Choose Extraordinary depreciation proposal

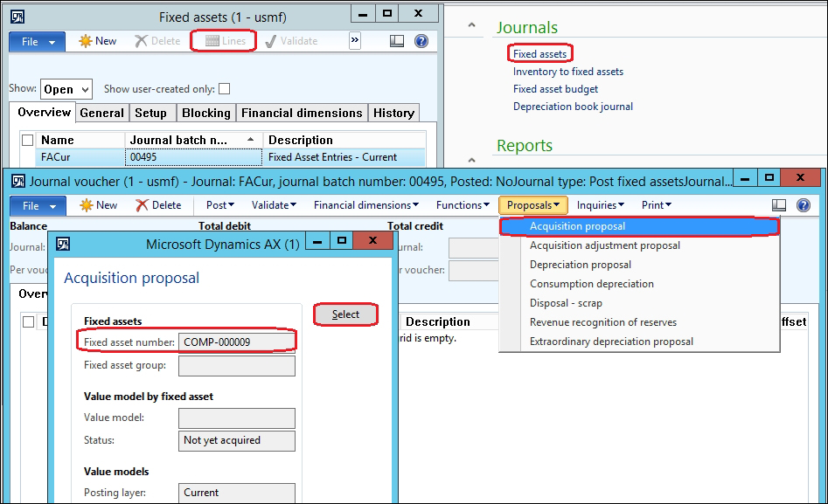tap(639, 342)
